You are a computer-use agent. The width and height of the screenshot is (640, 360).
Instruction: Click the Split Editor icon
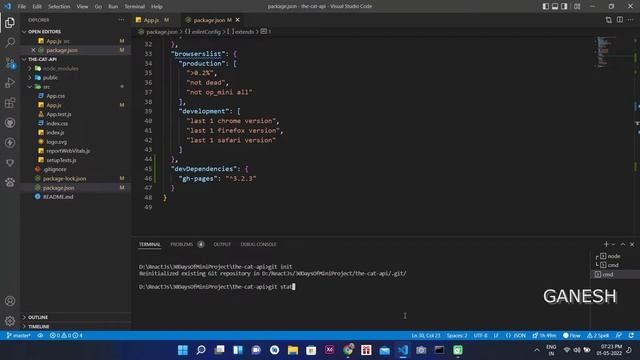(620, 20)
